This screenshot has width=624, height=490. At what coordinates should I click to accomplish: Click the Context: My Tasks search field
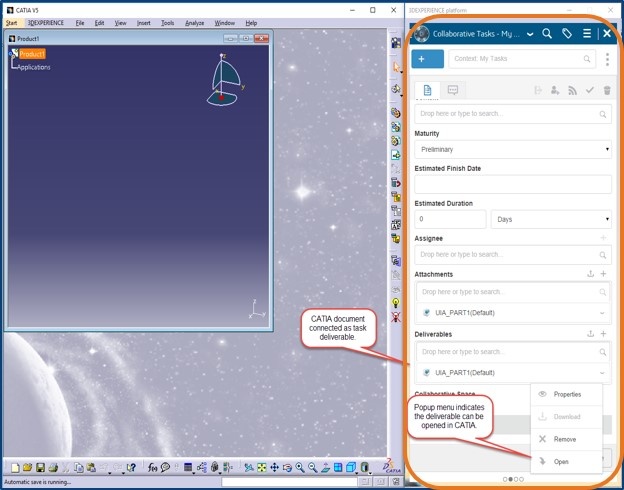pyautogui.click(x=522, y=59)
